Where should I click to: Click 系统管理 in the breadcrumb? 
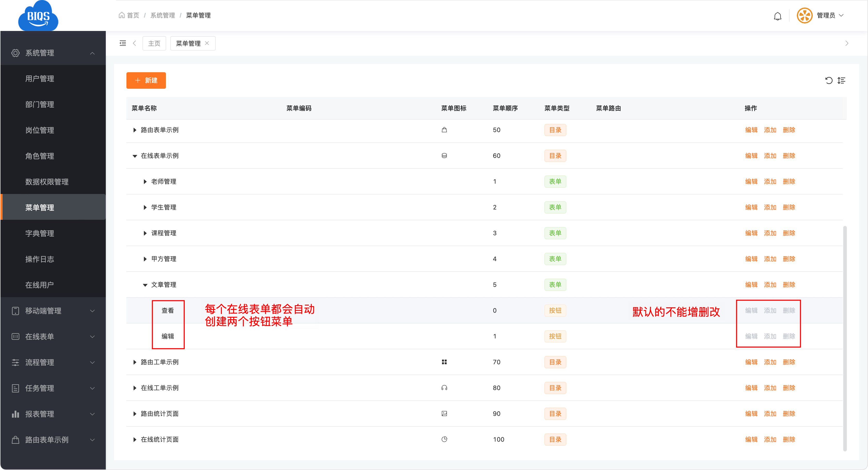tap(162, 15)
